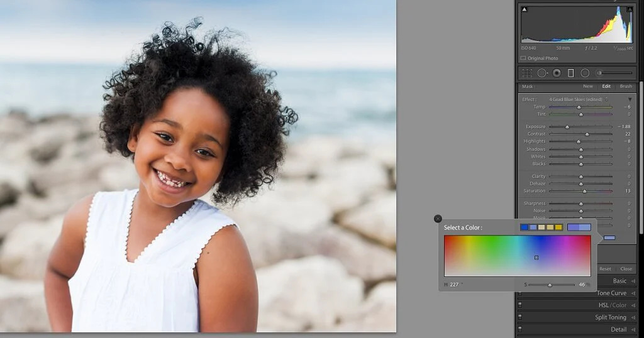This screenshot has width=644, height=338.
Task: Select the Red Eye Correction tool
Action: (557, 73)
